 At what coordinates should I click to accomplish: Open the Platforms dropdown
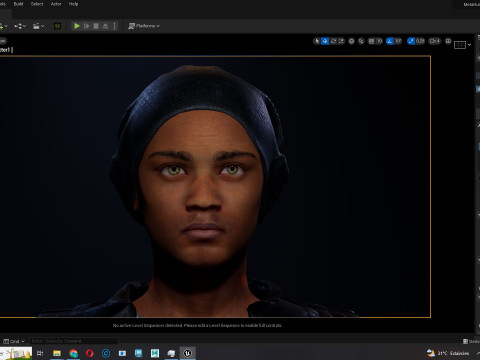(144, 26)
